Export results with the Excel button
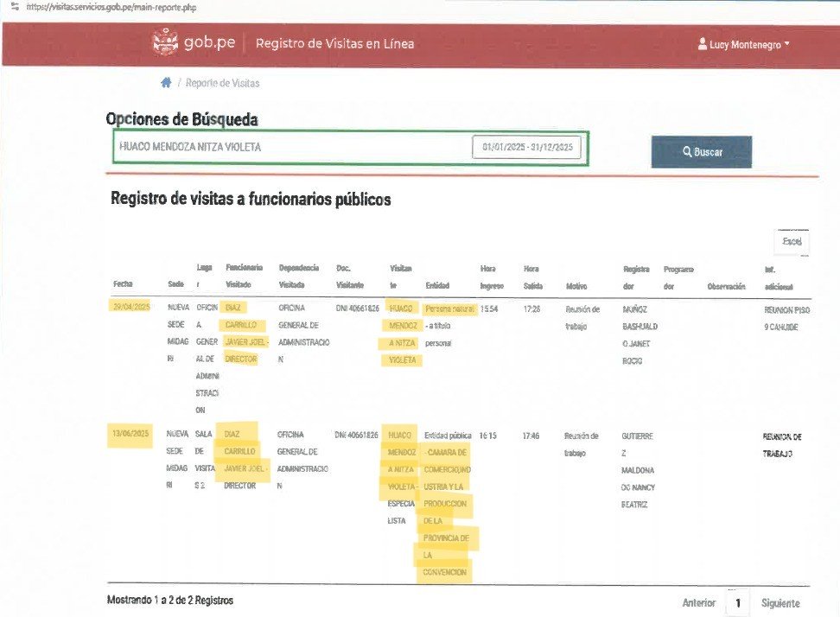The width and height of the screenshot is (840, 617). pyautogui.click(x=791, y=242)
